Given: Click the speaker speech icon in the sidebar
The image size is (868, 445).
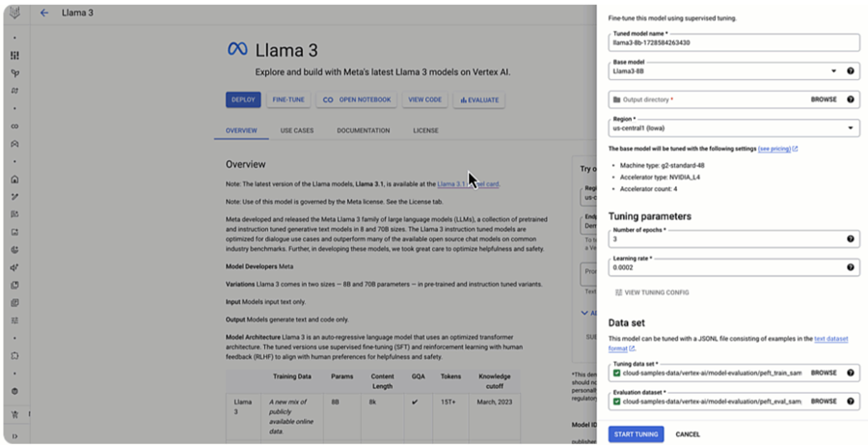Looking at the screenshot, I should click(x=14, y=267).
